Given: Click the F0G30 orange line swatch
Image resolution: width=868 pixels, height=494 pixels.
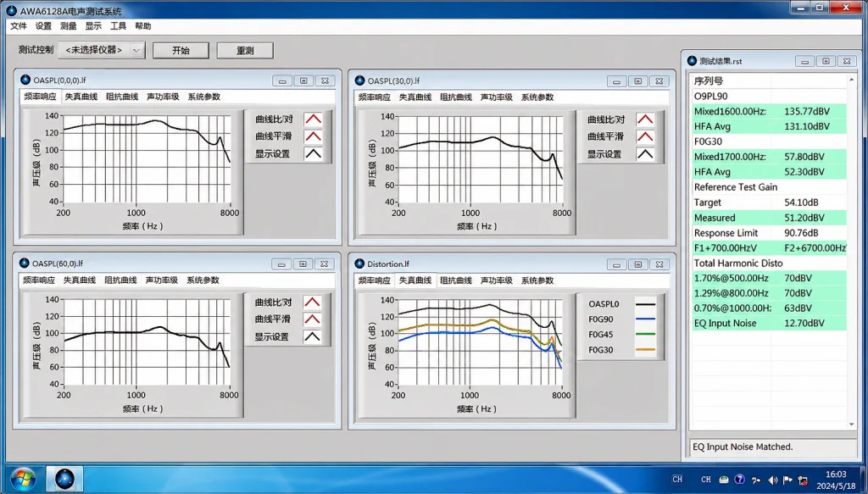Looking at the screenshot, I should (x=645, y=350).
